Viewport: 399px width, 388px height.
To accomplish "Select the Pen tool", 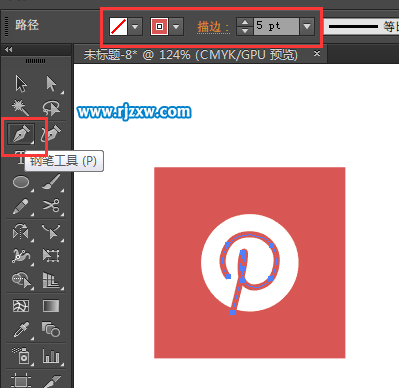I will pyautogui.click(x=21, y=134).
